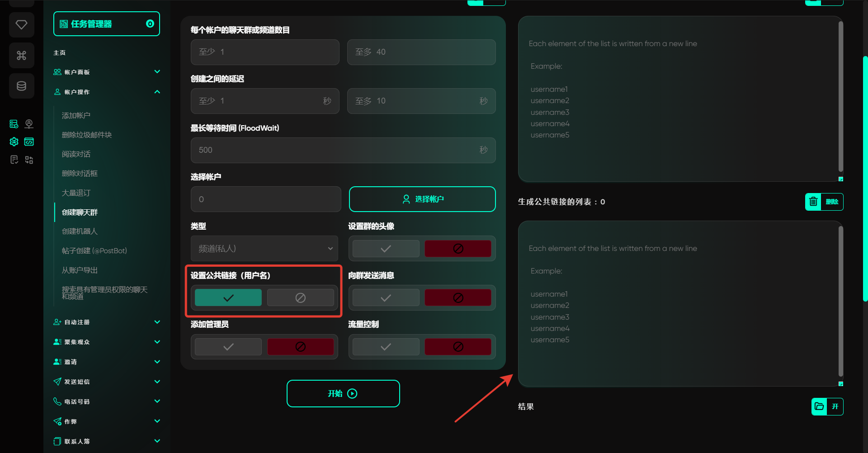Image resolution: width=868 pixels, height=453 pixels.
Task: Click the server checkmark icon
Action: tap(14, 124)
